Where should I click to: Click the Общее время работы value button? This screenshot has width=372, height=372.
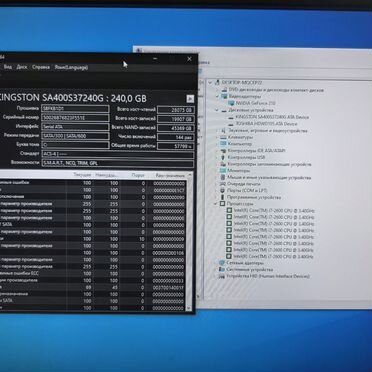(x=176, y=146)
